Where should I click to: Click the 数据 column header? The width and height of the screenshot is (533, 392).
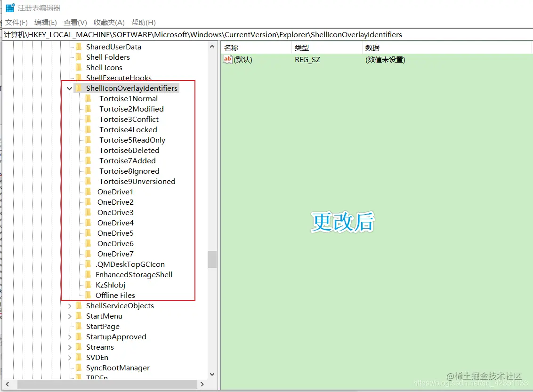coord(447,48)
